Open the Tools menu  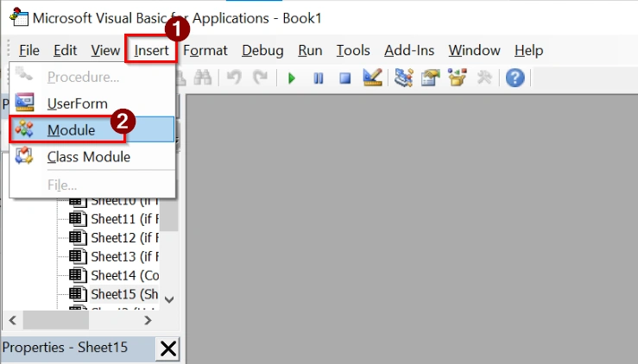[353, 50]
